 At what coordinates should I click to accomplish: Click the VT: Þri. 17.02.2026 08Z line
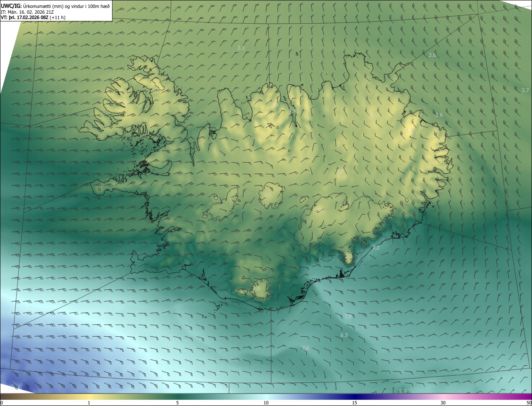(x=33, y=17)
